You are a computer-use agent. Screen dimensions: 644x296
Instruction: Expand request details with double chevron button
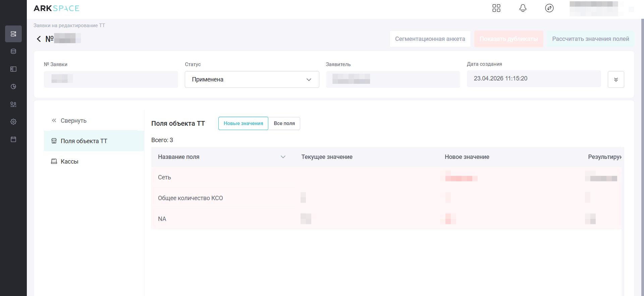(x=615, y=79)
